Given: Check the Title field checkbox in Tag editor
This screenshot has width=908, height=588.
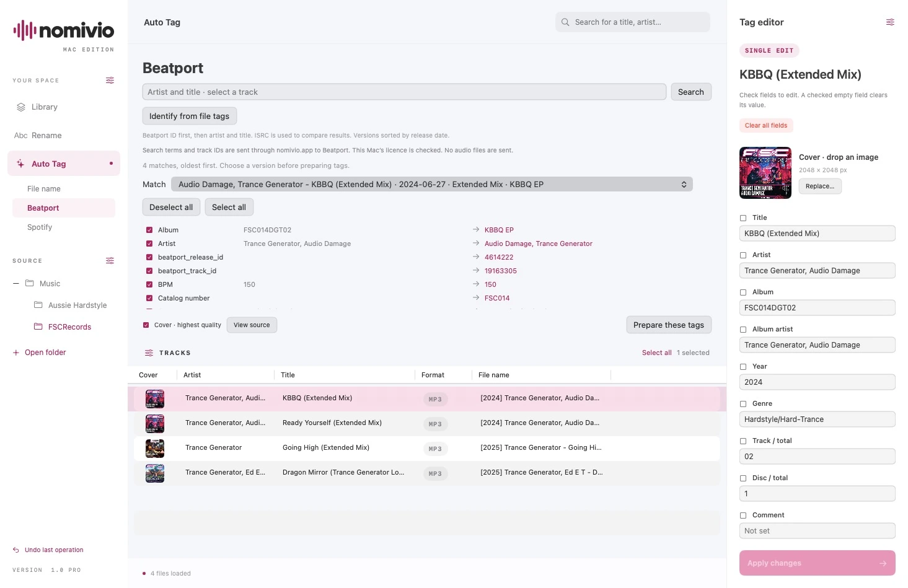Looking at the screenshot, I should 743,218.
